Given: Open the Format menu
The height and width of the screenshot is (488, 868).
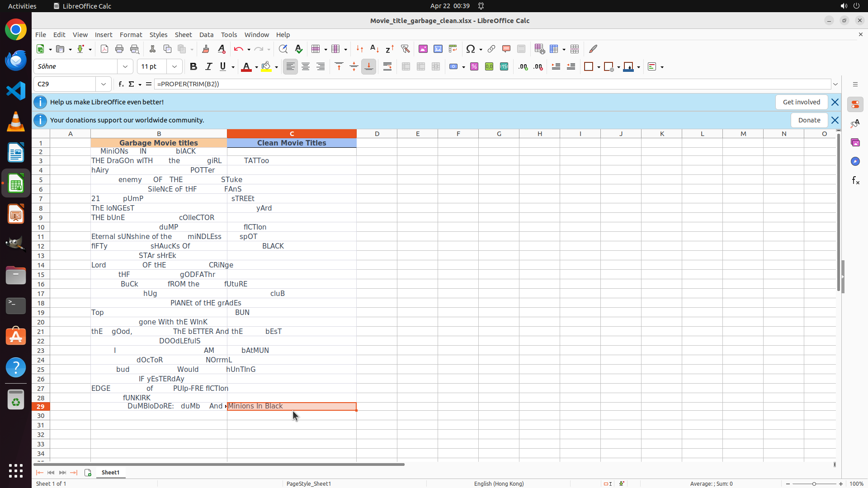Looking at the screenshot, I should click(131, 35).
